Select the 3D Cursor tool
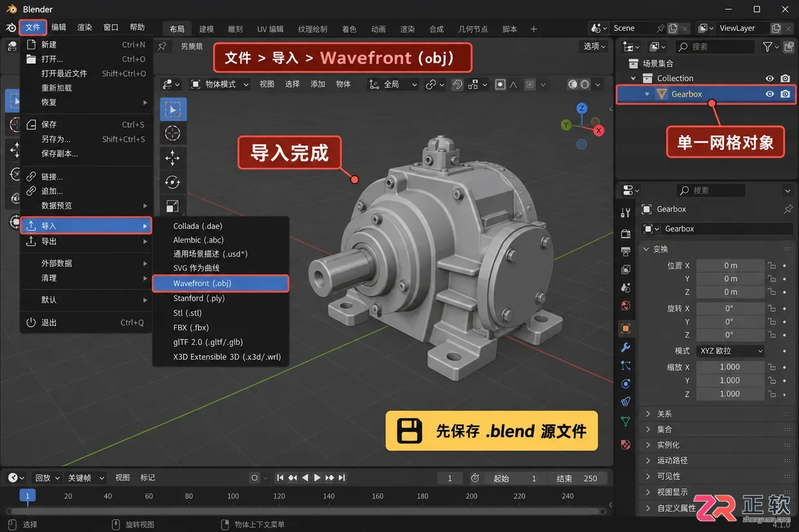Viewport: 799px width, 532px height. tap(173, 133)
